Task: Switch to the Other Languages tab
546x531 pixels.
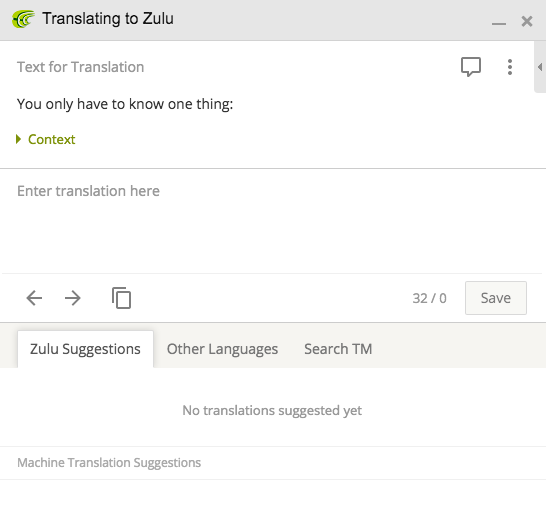Action: [x=222, y=349]
